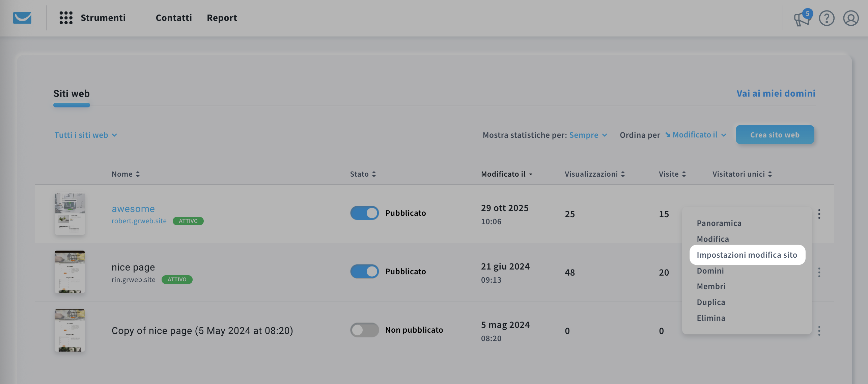
Task: Click the Crea sito web button
Action: coord(775,135)
